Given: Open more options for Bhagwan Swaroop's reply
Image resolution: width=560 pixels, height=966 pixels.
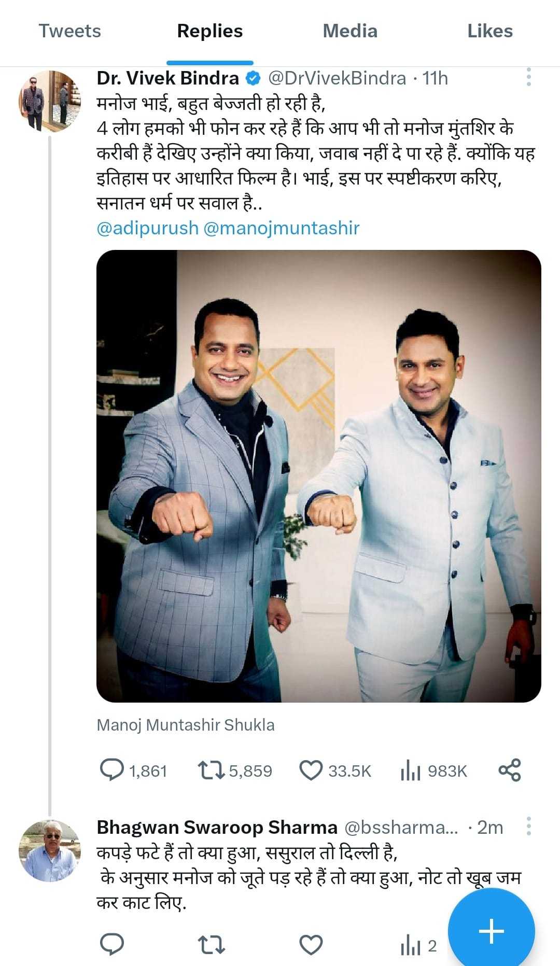Looking at the screenshot, I should pos(528,827).
